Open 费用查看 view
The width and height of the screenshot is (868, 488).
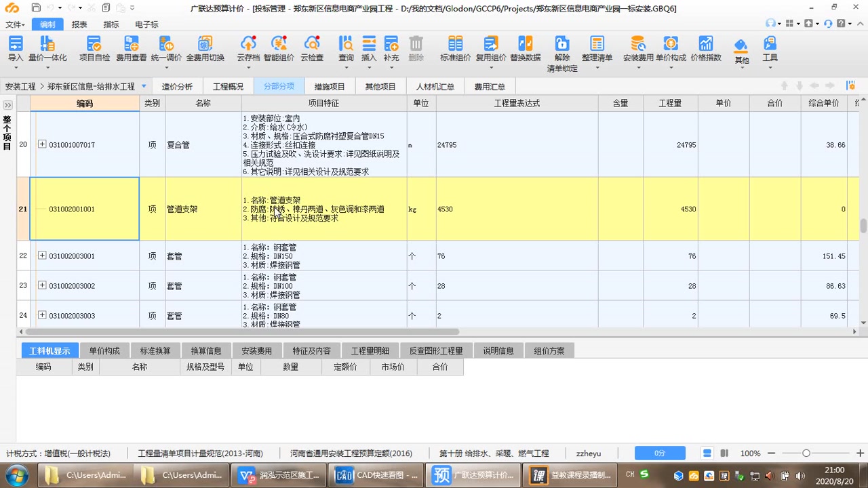[131, 49]
